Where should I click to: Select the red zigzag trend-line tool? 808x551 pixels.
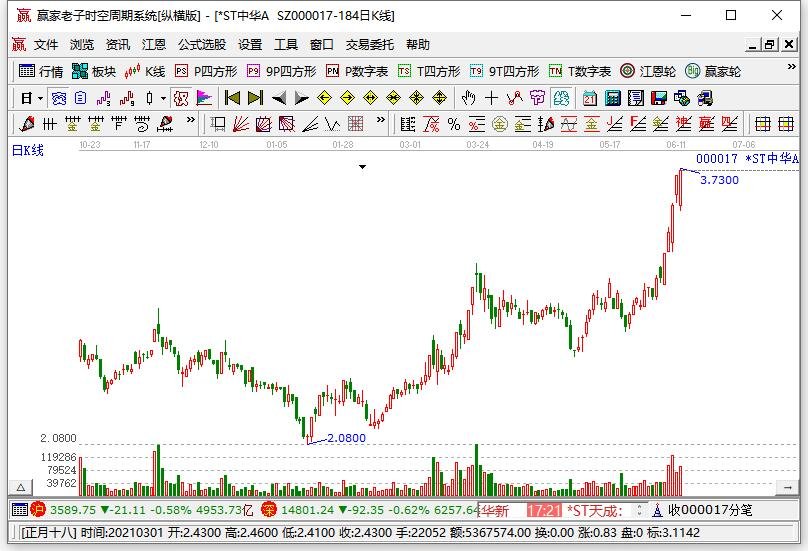click(x=514, y=98)
